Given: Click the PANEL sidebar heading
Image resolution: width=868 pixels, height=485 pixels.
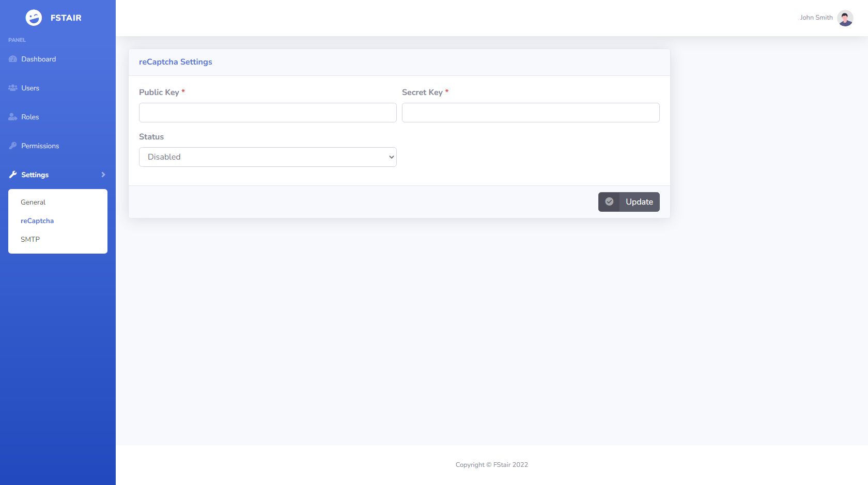Looking at the screenshot, I should (17, 40).
